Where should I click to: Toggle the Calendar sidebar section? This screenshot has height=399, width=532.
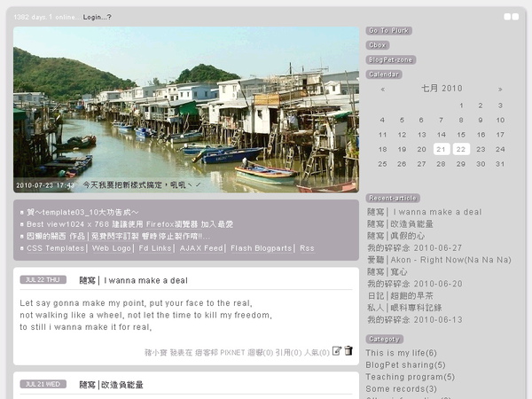(x=384, y=74)
